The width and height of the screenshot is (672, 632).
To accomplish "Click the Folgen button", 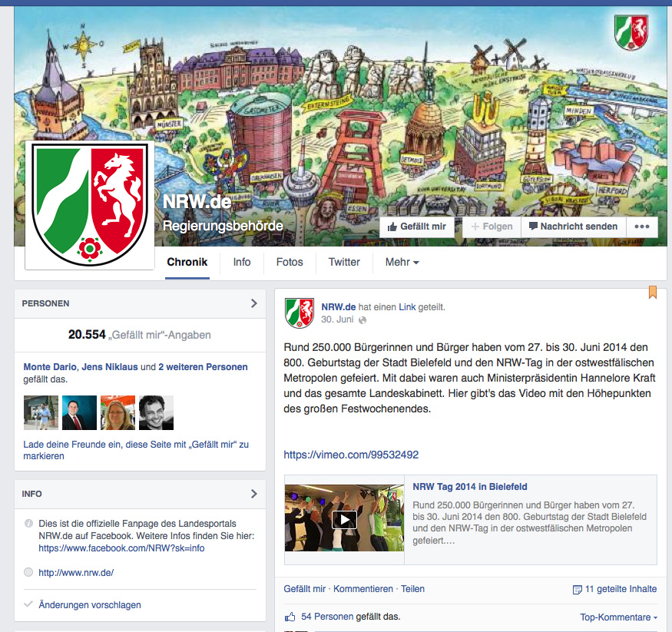I will tap(492, 227).
